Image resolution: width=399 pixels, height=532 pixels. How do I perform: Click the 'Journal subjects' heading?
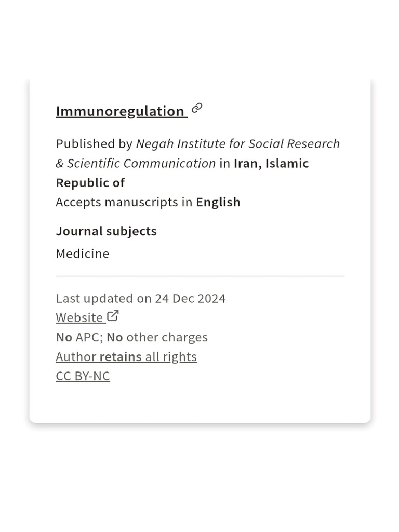pyautogui.click(x=106, y=231)
